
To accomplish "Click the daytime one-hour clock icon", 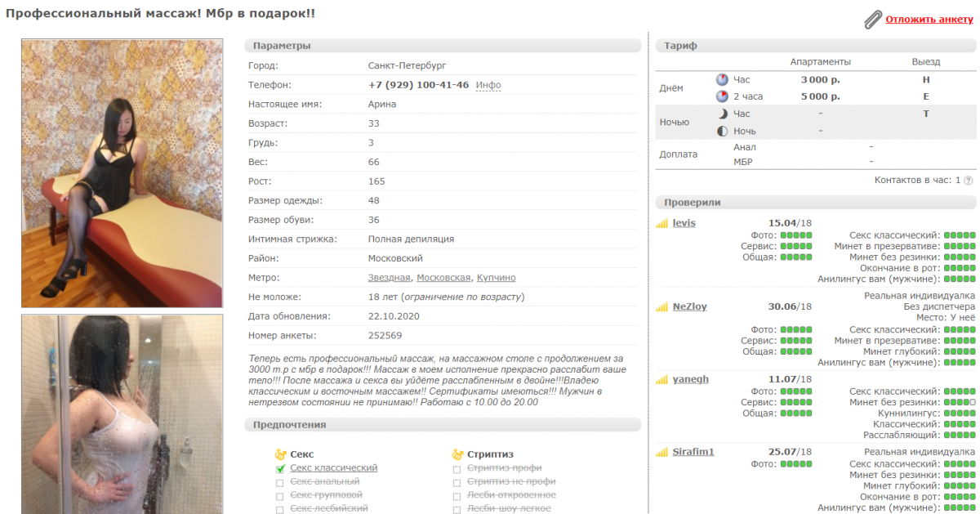I will click(x=722, y=80).
